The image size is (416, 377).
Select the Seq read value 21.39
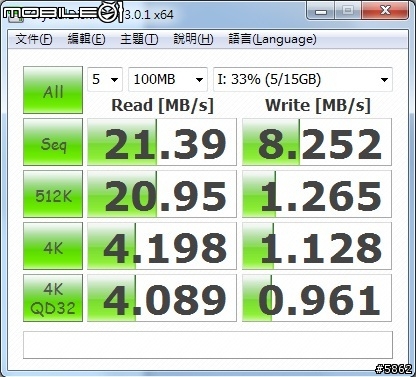pos(162,142)
